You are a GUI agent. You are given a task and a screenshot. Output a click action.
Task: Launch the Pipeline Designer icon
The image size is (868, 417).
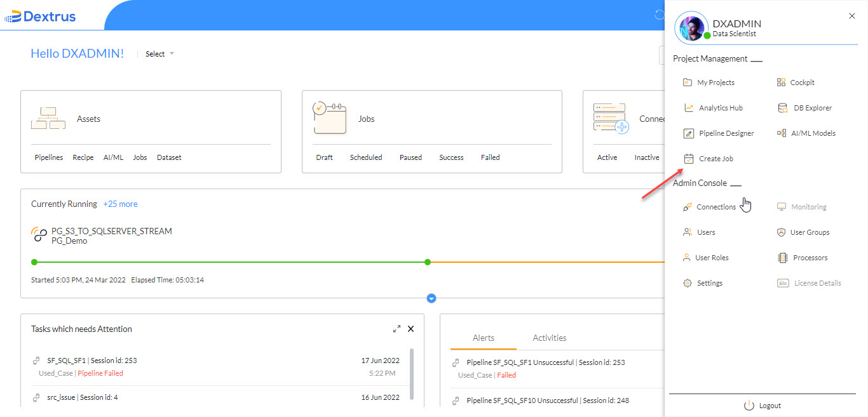pos(689,133)
